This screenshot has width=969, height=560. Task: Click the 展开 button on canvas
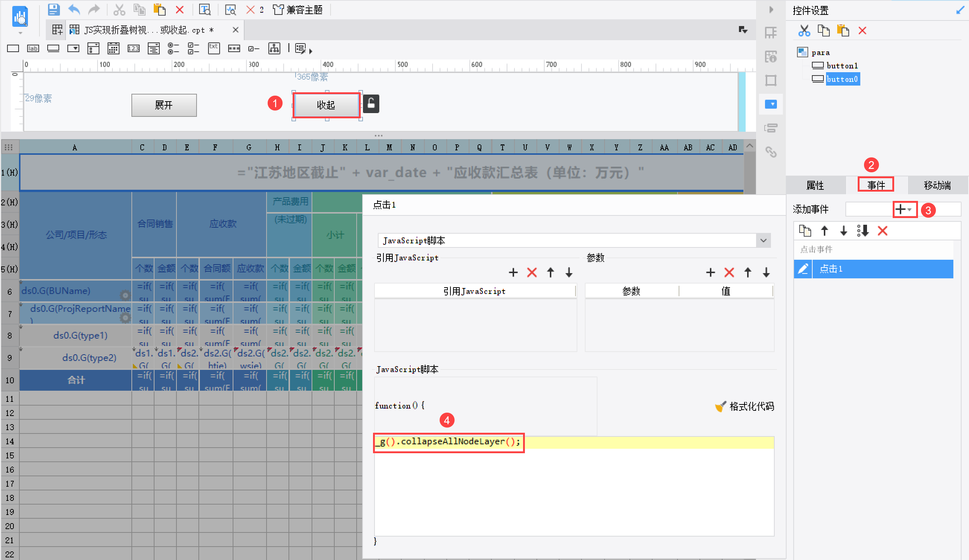(164, 105)
